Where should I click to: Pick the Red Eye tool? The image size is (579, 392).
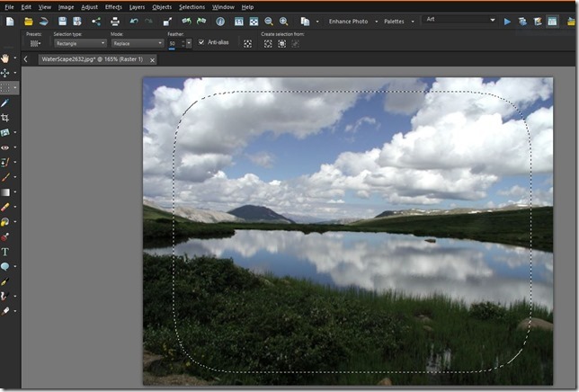5,147
